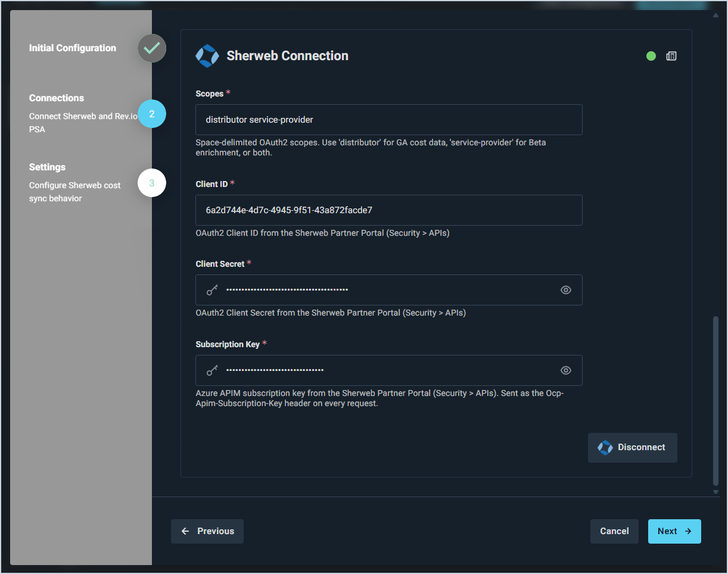Go back with the Previous button

tap(207, 531)
